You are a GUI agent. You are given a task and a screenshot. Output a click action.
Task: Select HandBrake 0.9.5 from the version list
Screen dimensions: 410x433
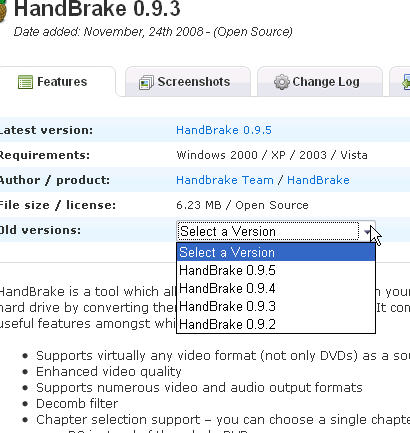tap(276, 270)
